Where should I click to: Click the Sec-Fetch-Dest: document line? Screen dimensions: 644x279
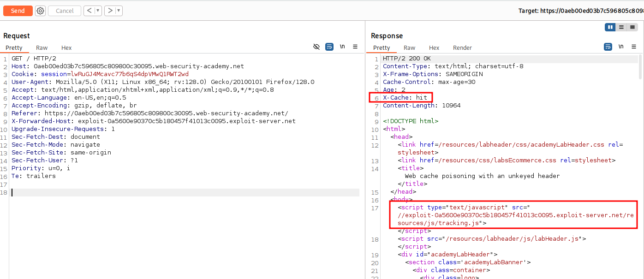pyautogui.click(x=56, y=137)
